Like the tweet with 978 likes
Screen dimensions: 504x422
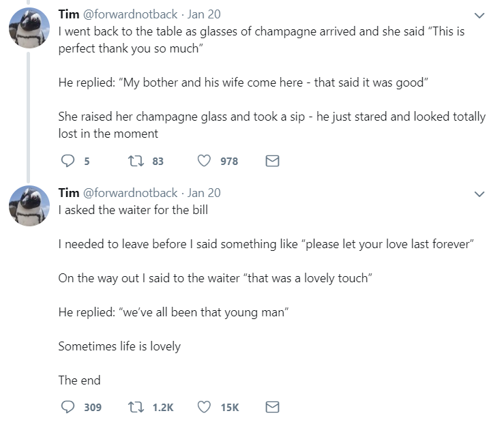point(204,161)
